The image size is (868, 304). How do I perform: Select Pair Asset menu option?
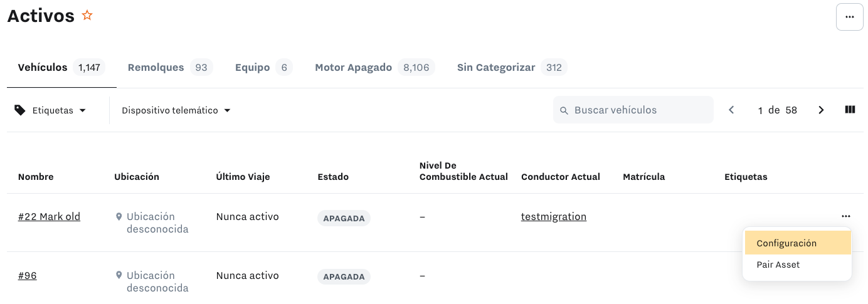pos(778,265)
